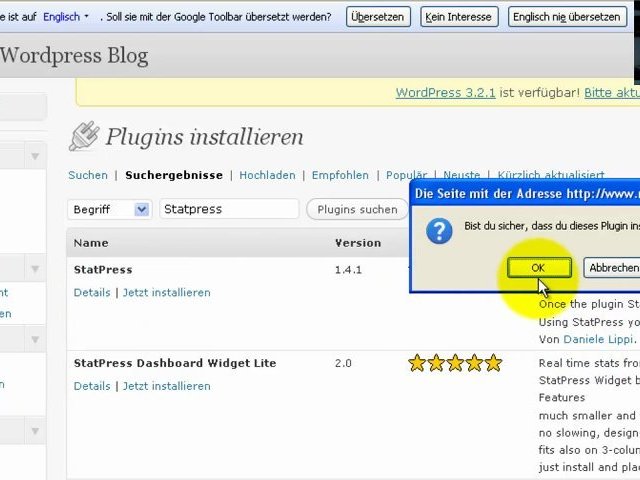Viewport: 640px width, 480px height.
Task: Open the Suchen tab
Action: click(88, 175)
